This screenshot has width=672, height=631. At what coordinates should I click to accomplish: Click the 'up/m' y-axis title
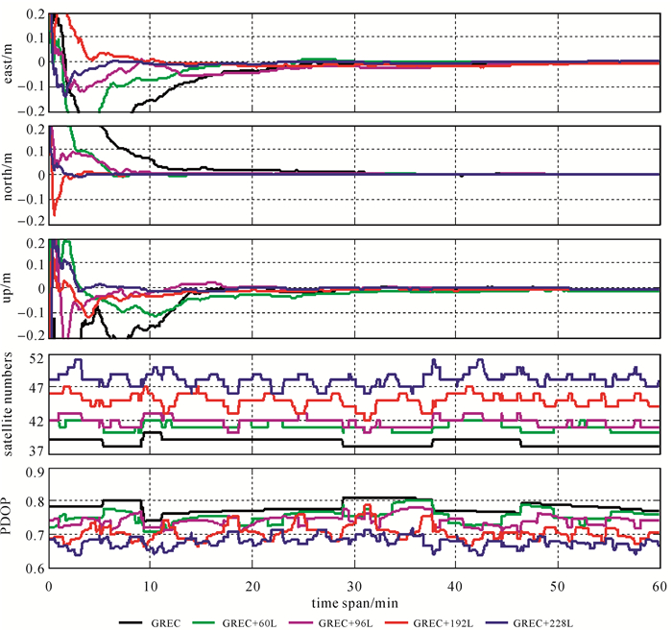pyautogui.click(x=10, y=288)
